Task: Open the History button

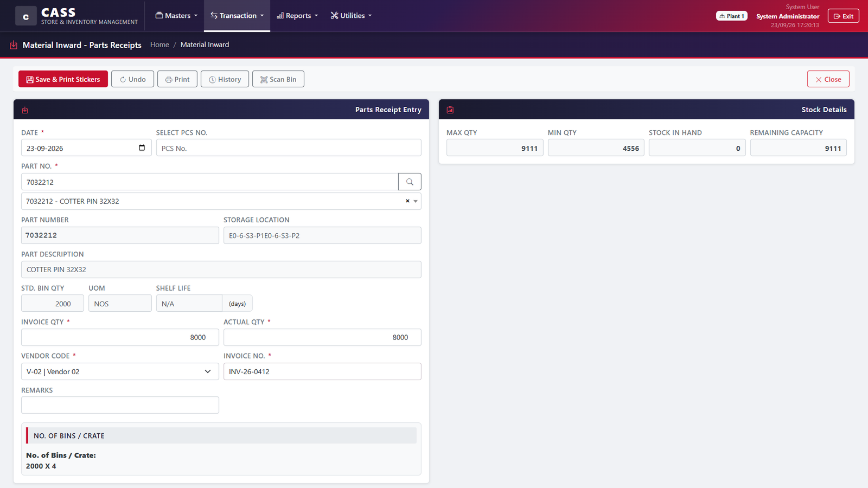Action: point(225,79)
